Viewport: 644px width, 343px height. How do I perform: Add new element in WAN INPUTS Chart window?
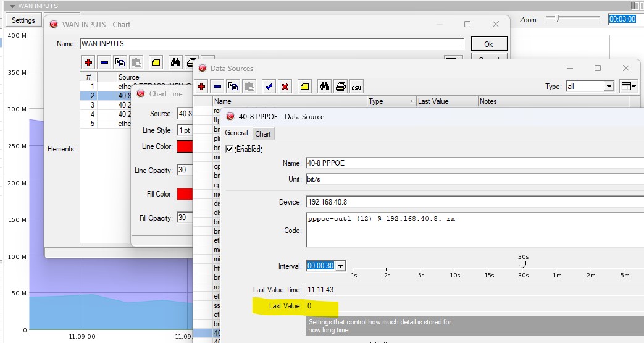(88, 62)
